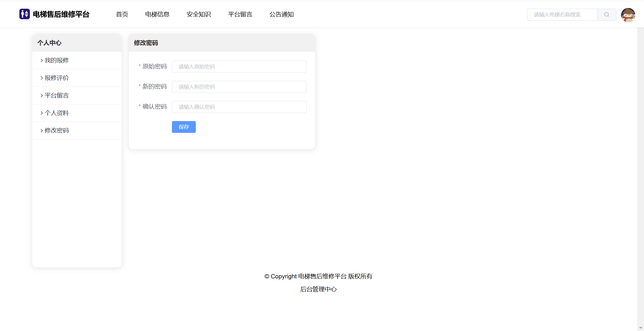Click the 保存 button
Screen dimensions: 644x331
click(184, 127)
